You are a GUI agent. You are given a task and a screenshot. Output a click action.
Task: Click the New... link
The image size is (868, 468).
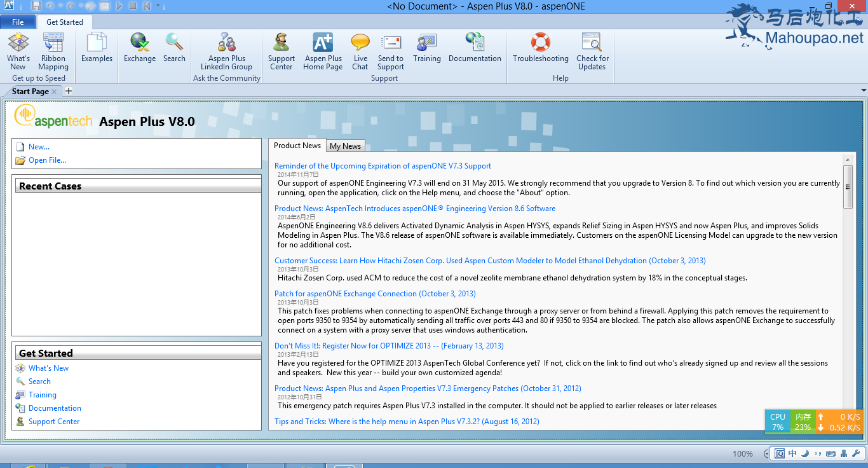click(39, 147)
